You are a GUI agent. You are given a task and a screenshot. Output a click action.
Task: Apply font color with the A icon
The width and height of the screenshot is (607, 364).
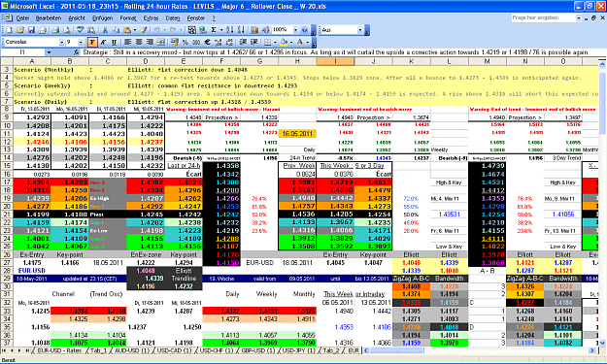(300, 42)
